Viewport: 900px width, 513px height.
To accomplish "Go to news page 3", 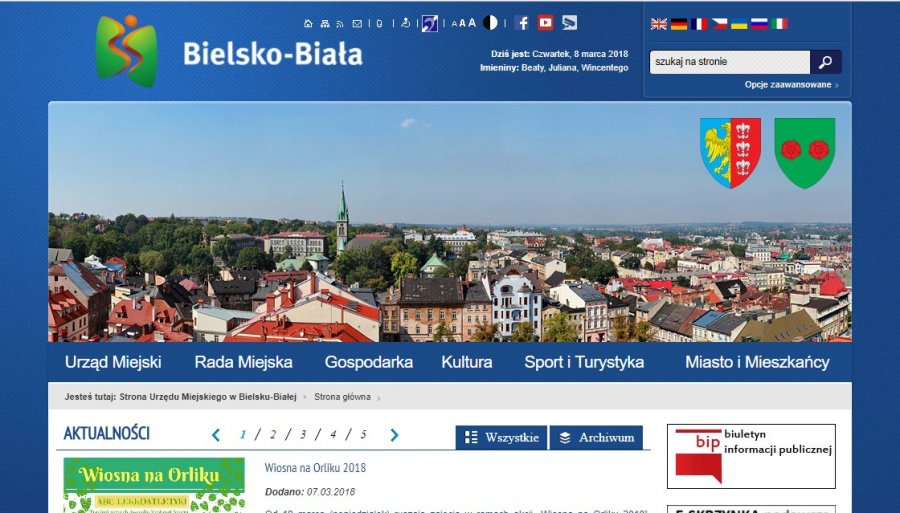I will click(x=302, y=435).
